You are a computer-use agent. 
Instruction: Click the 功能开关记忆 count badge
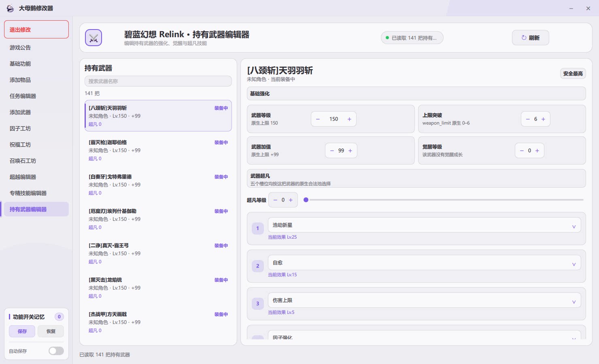click(59, 317)
